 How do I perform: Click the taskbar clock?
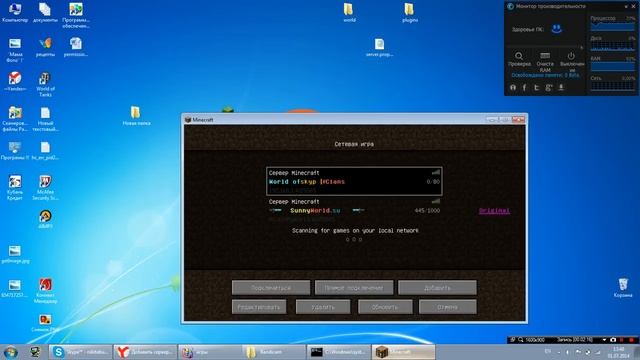pos(618,352)
